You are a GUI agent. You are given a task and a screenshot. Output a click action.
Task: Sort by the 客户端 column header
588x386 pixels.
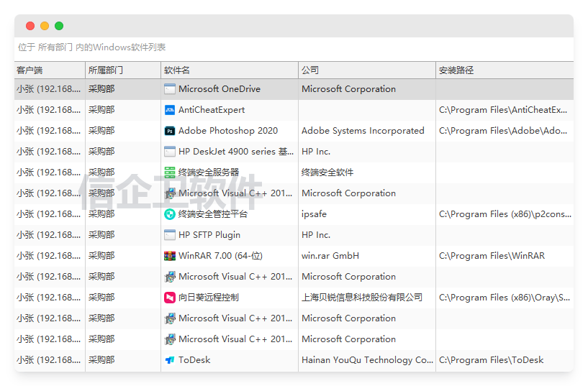coord(30,70)
